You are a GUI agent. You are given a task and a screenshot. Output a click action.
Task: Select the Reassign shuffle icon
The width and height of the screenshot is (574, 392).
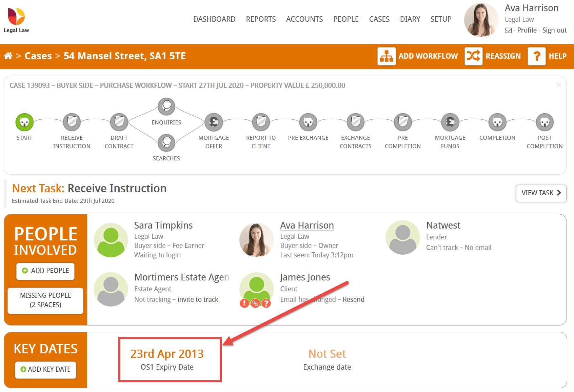(473, 56)
